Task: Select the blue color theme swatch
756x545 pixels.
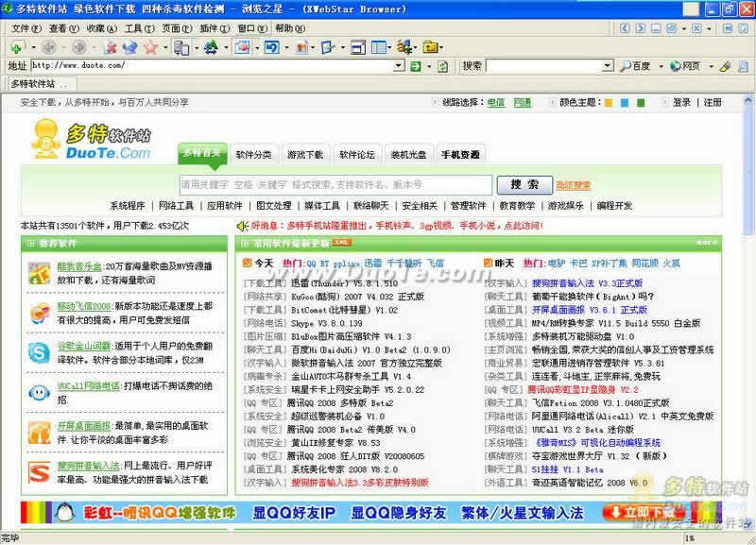Action: (x=625, y=103)
